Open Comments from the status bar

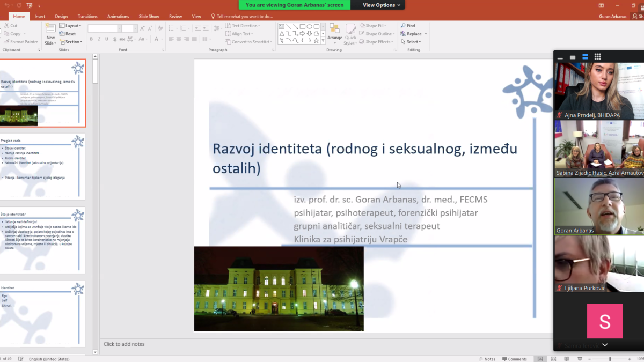coord(514,359)
